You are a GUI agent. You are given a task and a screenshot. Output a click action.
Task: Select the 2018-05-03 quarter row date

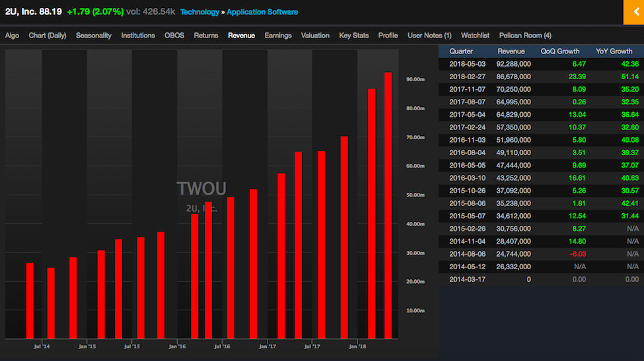pos(467,64)
